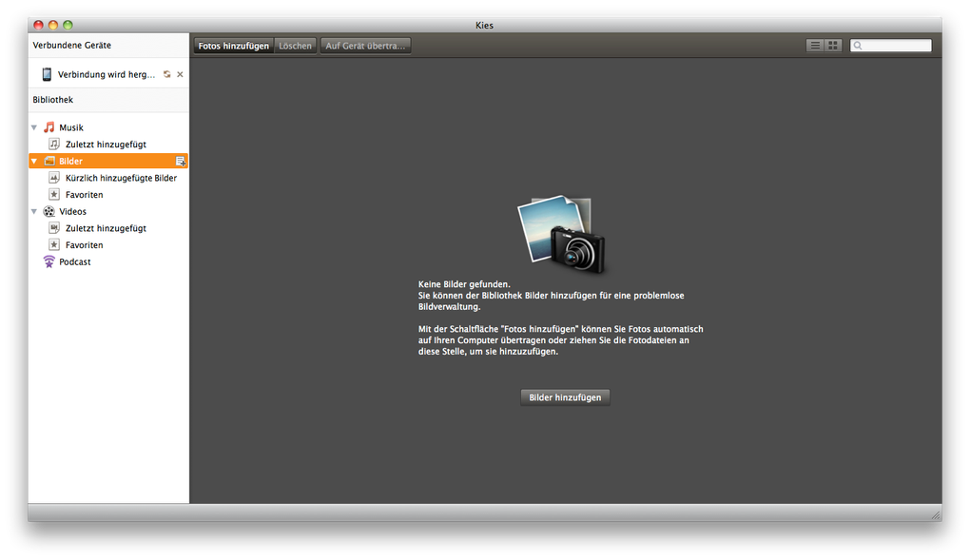Click the add album icon on Bilder row
The height and width of the screenshot is (560, 970).
[181, 162]
